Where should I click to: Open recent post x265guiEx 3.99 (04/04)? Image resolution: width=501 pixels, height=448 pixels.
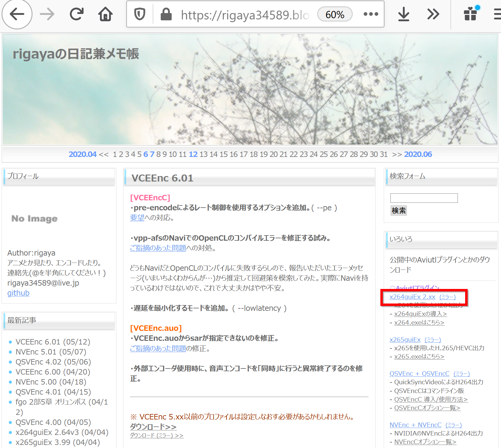[x=58, y=442]
